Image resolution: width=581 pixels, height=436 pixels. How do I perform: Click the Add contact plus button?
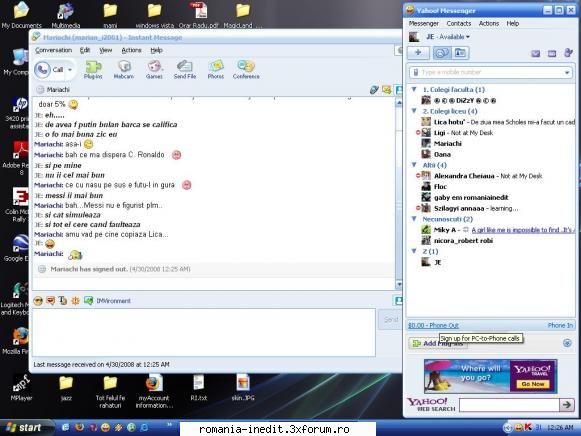tap(418, 53)
